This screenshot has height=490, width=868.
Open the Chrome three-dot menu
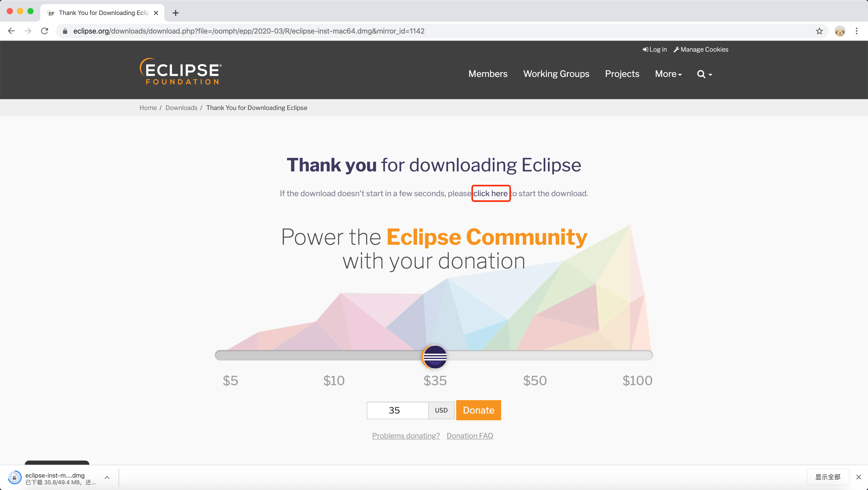click(857, 31)
